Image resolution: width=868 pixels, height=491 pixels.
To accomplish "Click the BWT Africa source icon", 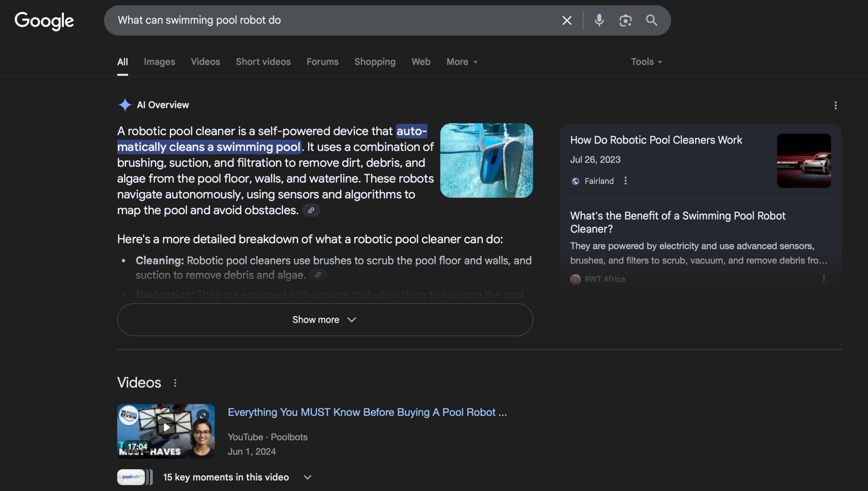I will click(575, 279).
